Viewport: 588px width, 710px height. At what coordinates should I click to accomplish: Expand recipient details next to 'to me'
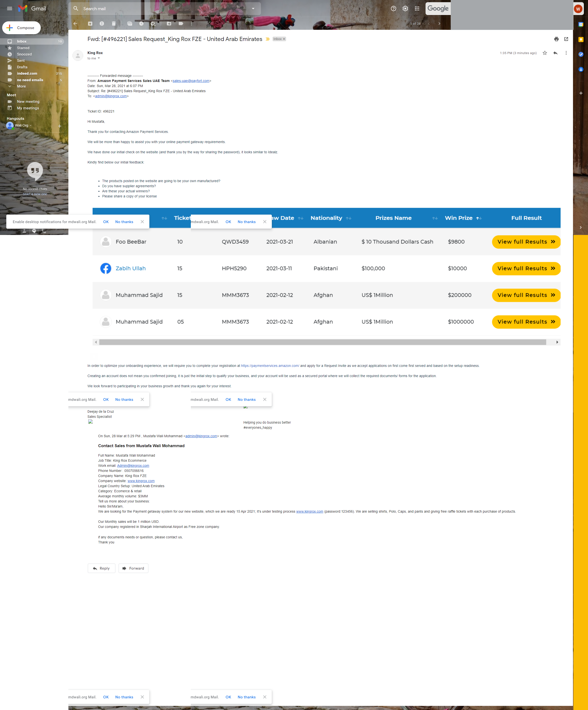pos(99,58)
